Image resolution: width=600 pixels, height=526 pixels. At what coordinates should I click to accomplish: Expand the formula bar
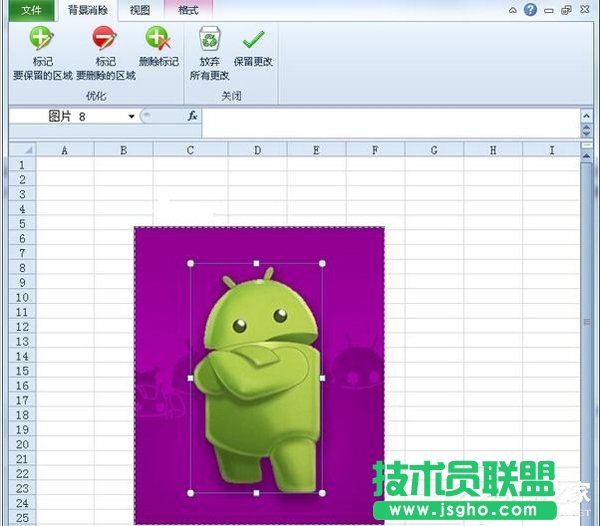(587, 117)
